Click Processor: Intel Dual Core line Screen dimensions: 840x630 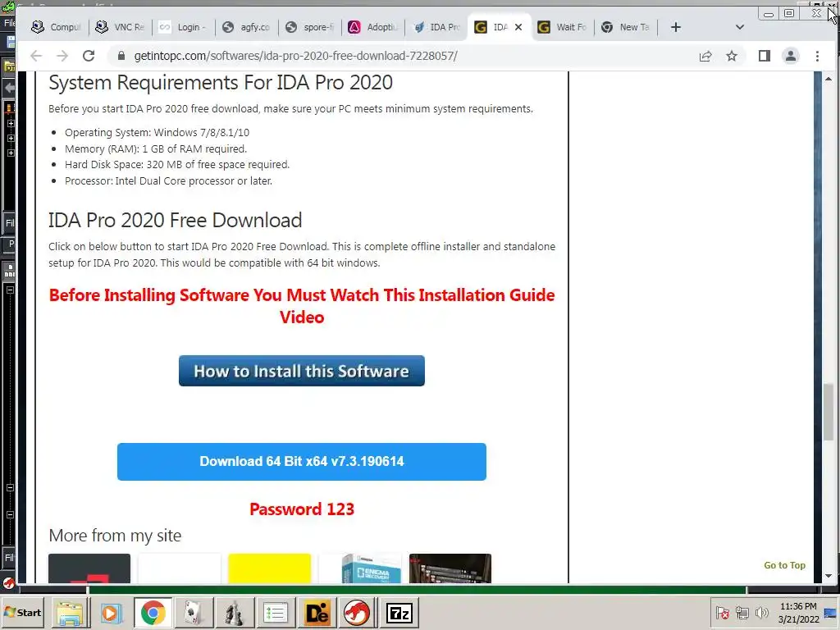[168, 181]
